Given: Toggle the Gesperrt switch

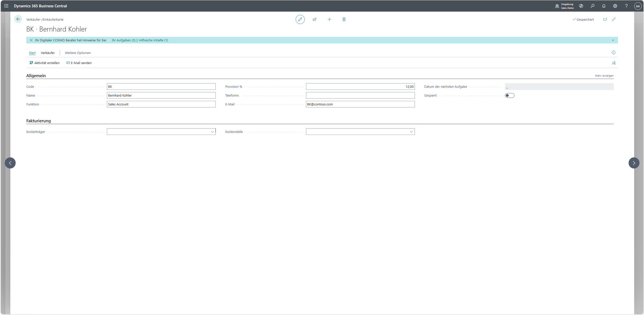Looking at the screenshot, I should tap(509, 95).
